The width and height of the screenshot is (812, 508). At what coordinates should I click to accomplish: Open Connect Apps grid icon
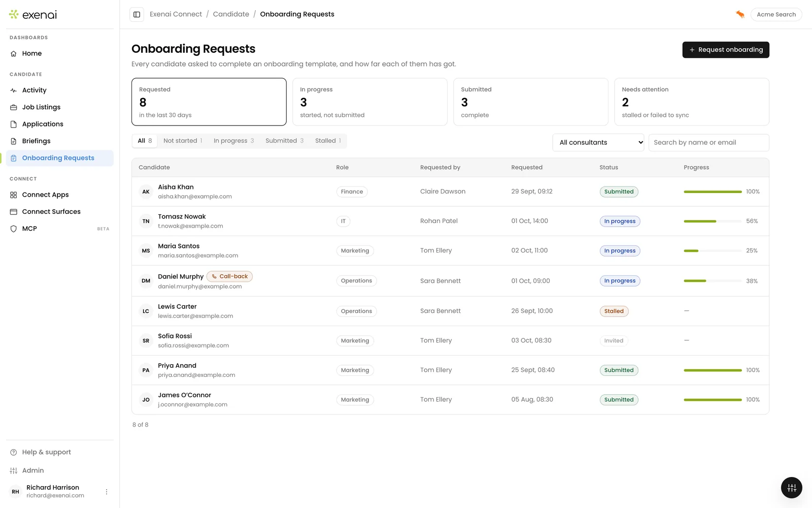tap(14, 195)
